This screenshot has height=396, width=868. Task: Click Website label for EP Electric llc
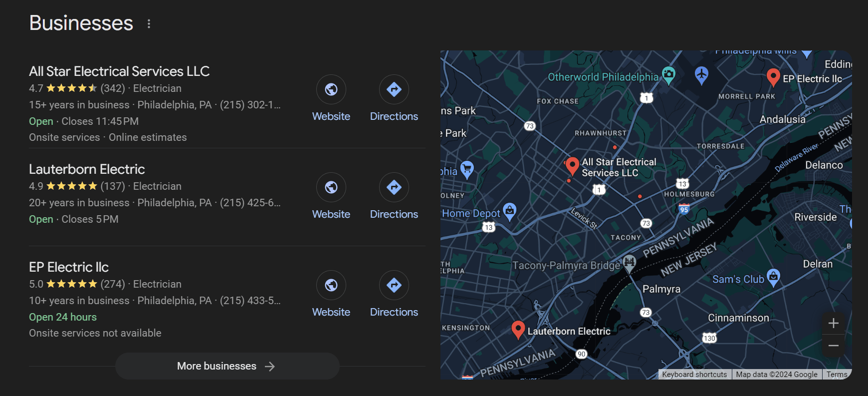click(331, 312)
